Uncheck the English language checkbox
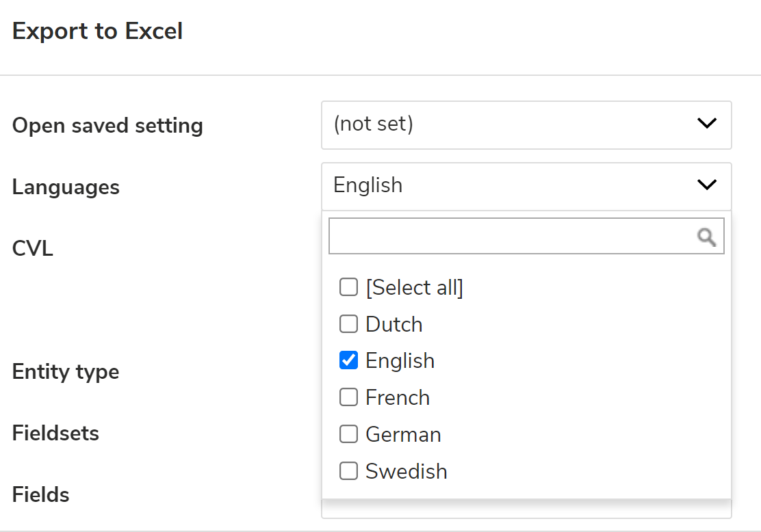 tap(348, 360)
